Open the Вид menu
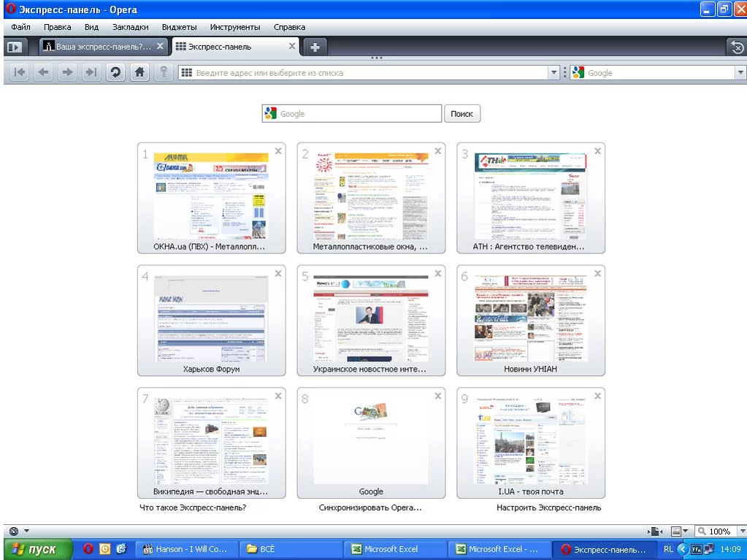 click(x=91, y=27)
